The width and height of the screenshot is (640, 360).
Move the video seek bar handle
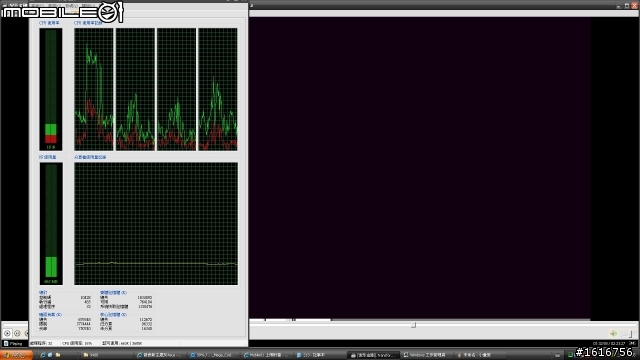[x=413, y=325]
